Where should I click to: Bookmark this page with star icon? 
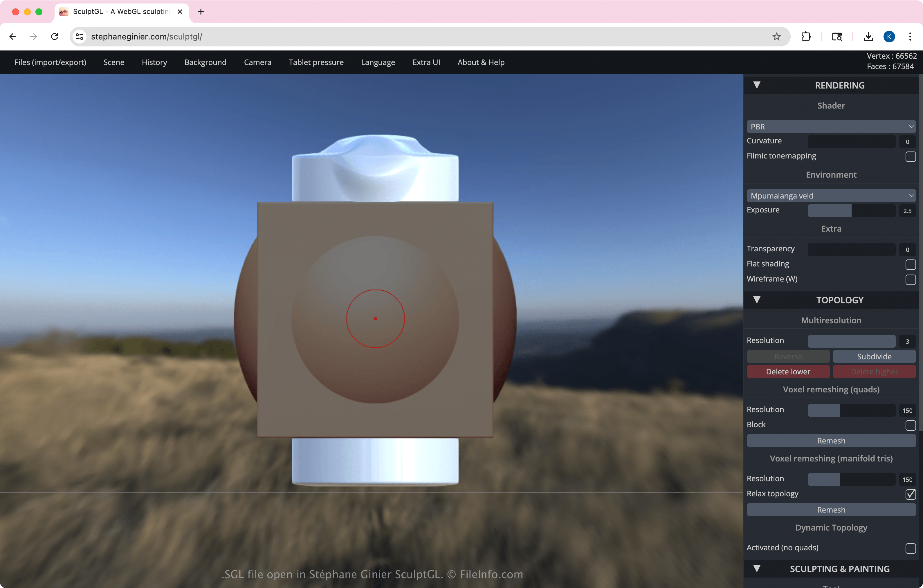[776, 36]
